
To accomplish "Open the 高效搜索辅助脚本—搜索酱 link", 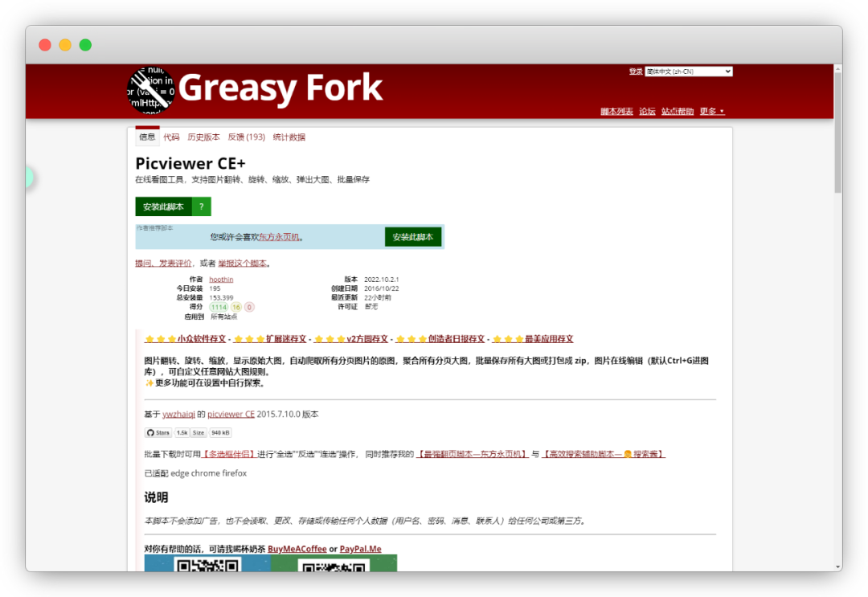I will 604,454.
